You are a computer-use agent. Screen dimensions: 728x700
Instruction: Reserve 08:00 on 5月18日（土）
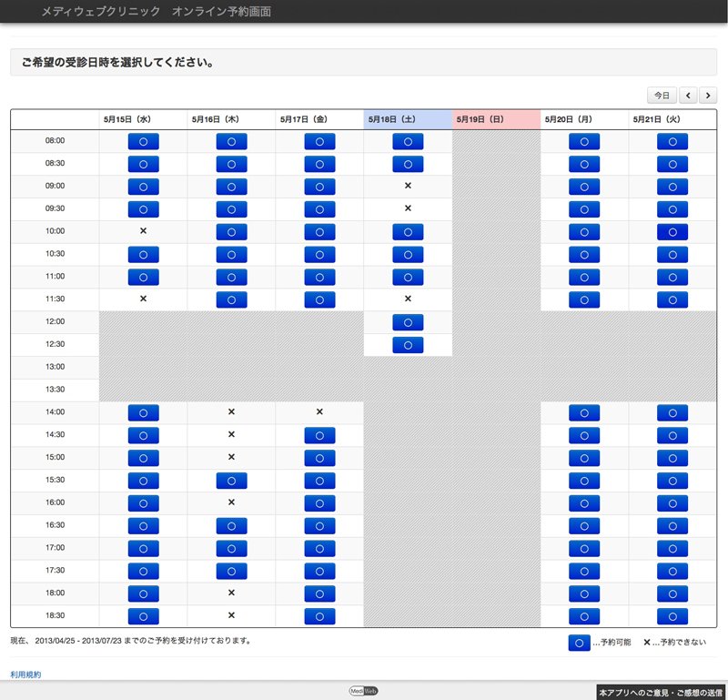pyautogui.click(x=408, y=141)
